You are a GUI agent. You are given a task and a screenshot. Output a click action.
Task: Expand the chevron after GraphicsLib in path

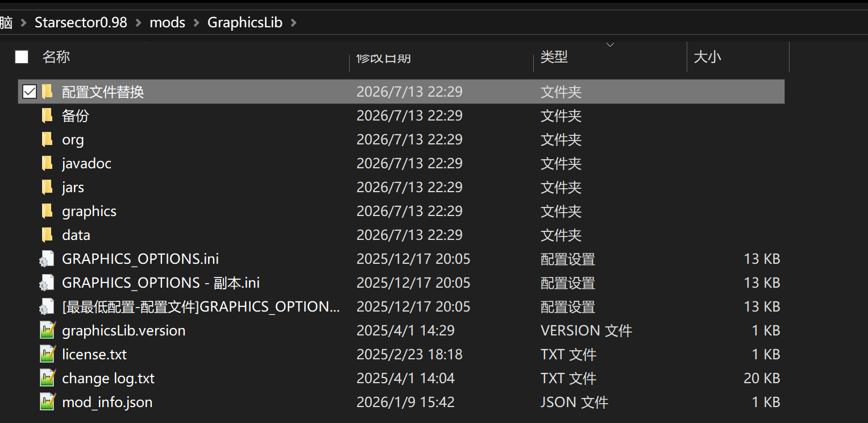coord(293,23)
